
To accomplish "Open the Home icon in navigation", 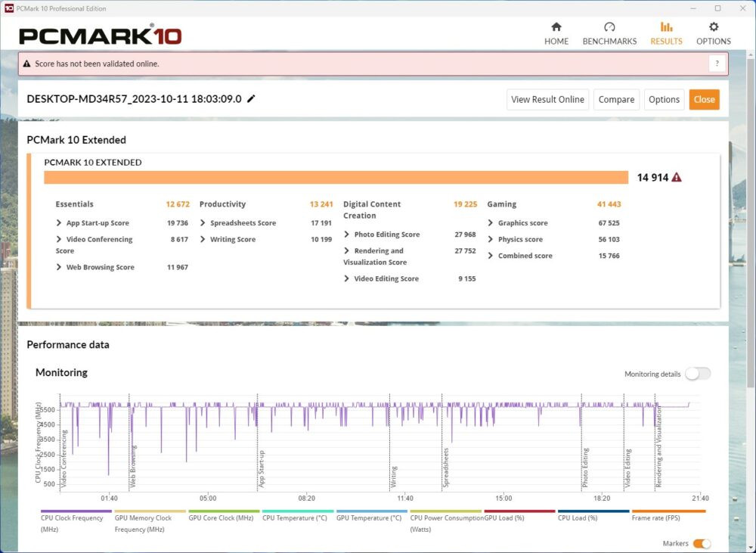I will coord(556,27).
